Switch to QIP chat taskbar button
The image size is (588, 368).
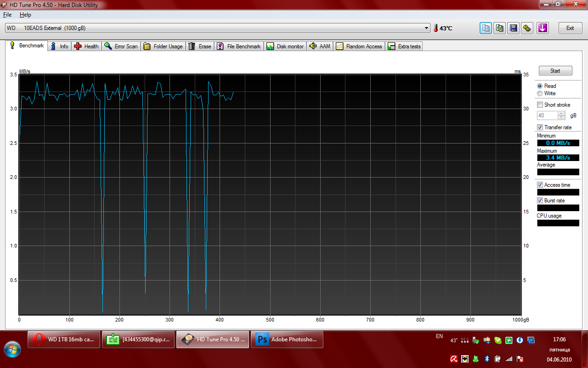[138, 339]
